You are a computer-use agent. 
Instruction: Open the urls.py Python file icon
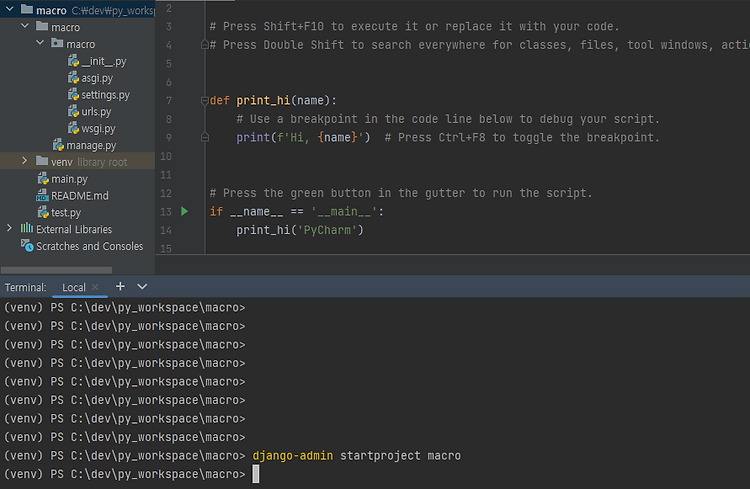coord(73,111)
